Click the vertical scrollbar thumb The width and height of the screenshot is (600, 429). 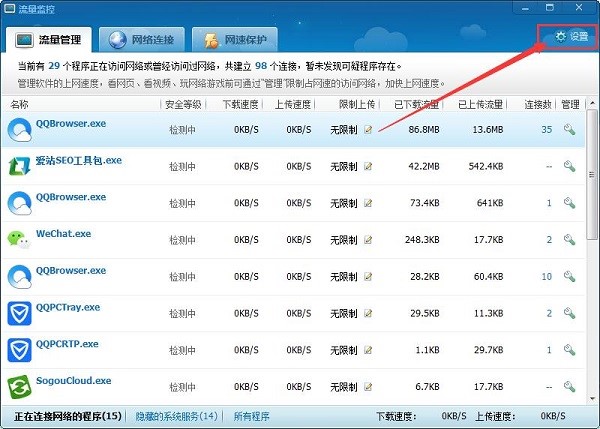(x=592, y=174)
